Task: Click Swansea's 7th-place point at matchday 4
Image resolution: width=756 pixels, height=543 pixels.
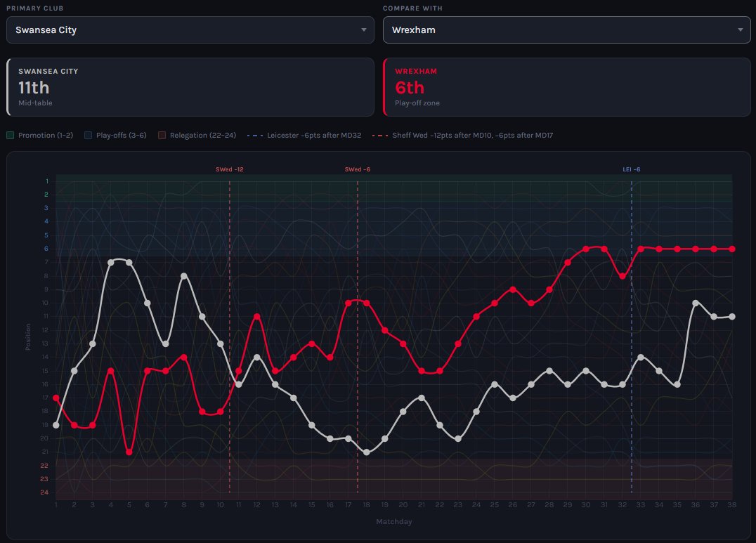Action: point(111,262)
